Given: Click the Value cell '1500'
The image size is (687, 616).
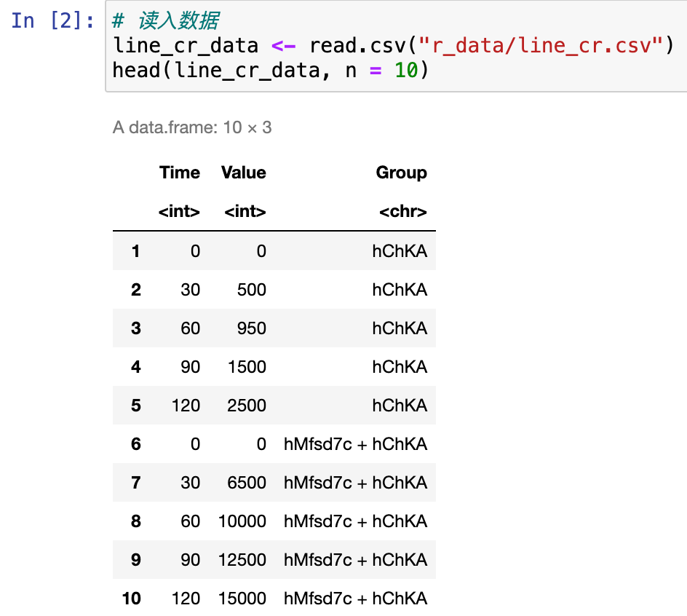Looking at the screenshot, I should [x=247, y=367].
